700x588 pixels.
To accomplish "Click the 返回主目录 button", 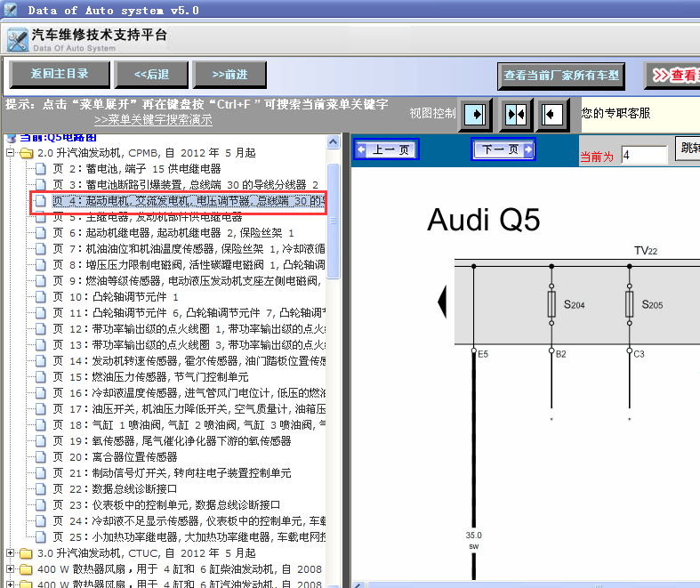I will (60, 75).
